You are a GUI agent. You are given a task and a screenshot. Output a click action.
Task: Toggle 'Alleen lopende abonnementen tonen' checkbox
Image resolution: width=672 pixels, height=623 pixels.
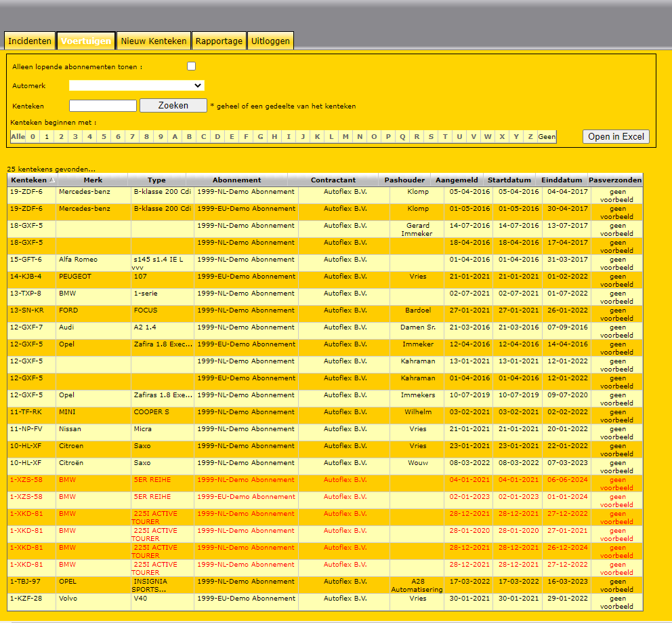[192, 66]
